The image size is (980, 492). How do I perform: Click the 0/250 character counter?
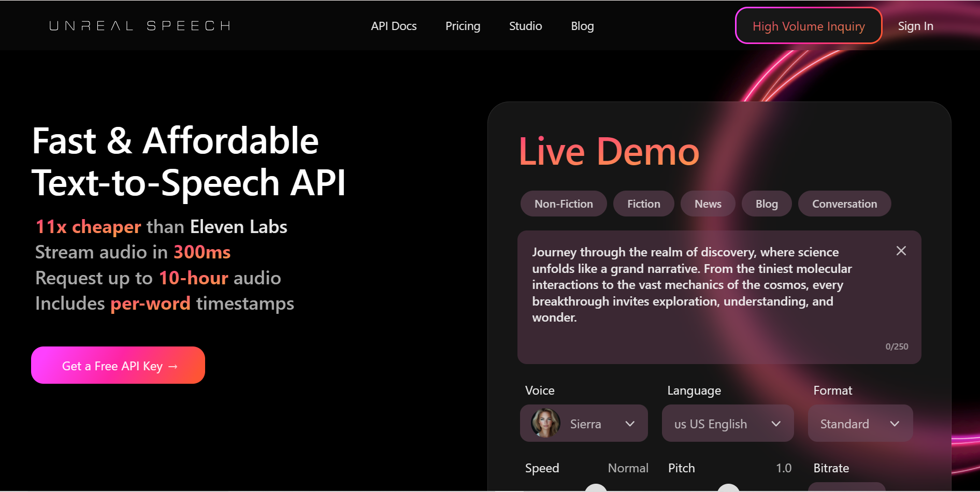tap(897, 346)
